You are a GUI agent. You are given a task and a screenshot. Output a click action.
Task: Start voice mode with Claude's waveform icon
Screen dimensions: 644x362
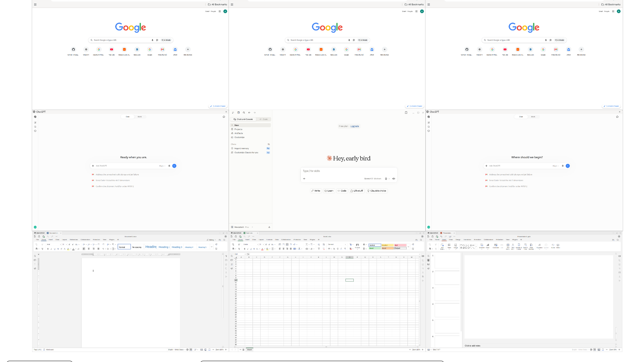tap(394, 179)
